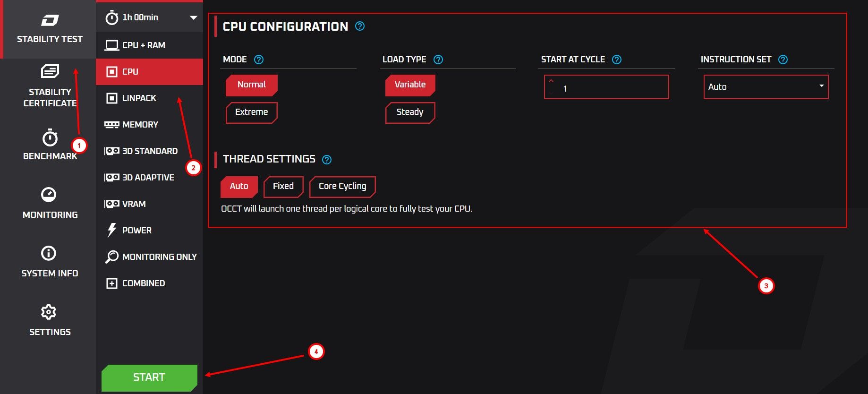The width and height of the screenshot is (868, 394).
Task: Open help icon beside START AT CYCLE
Action: (617, 60)
